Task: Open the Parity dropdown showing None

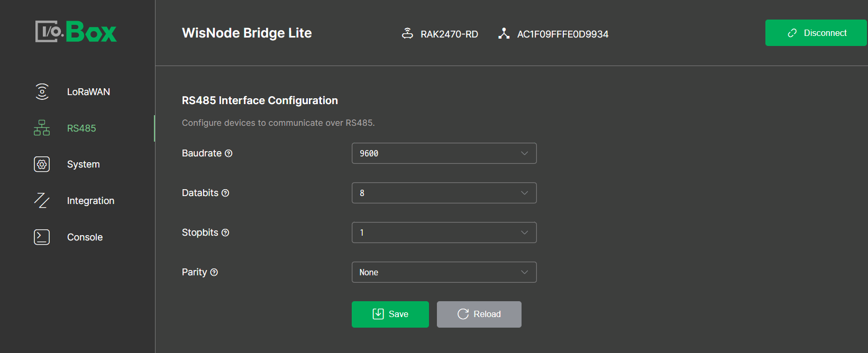Action: tap(444, 272)
